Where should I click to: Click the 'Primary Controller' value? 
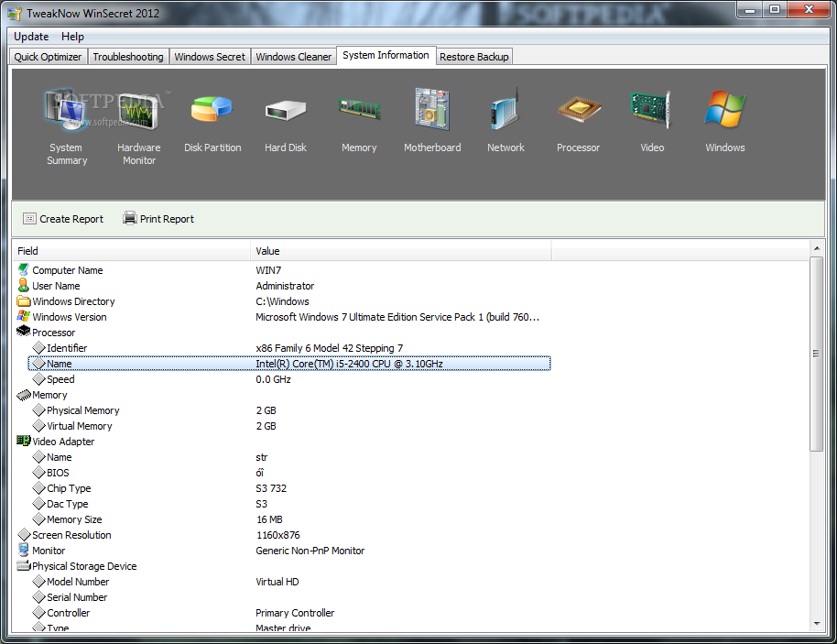coord(295,613)
